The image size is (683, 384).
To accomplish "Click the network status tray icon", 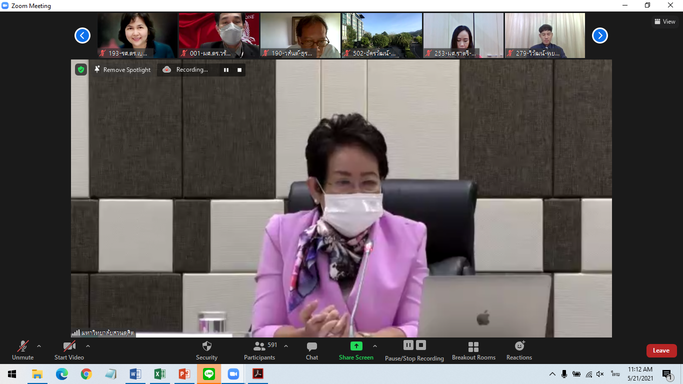I will click(x=588, y=374).
